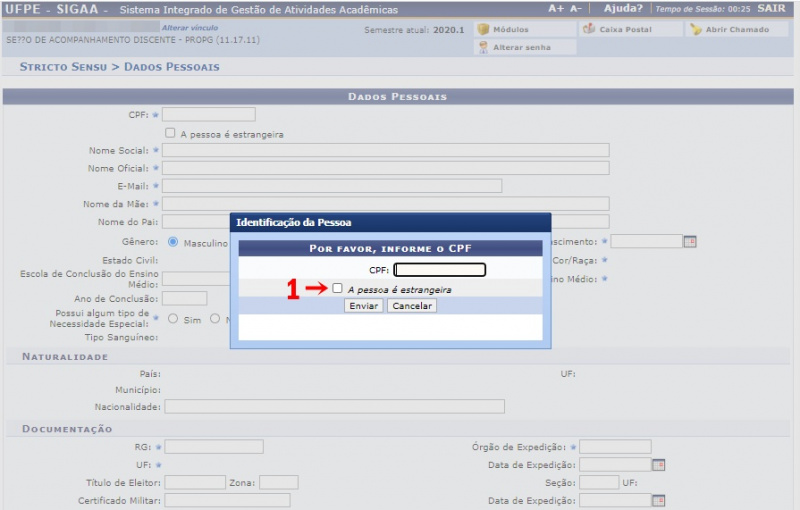The image size is (800, 510).
Task: Open calendar for RG Data de Expedição
Action: coord(658,465)
